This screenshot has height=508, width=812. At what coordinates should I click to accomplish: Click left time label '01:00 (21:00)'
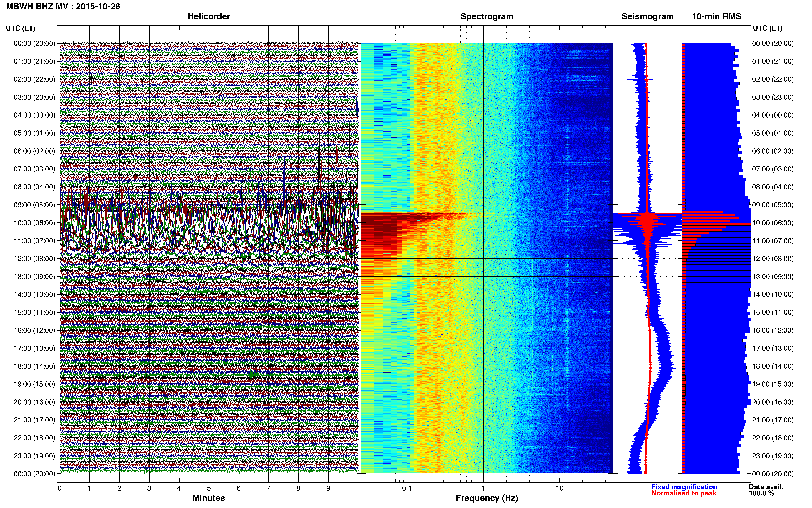coord(34,62)
